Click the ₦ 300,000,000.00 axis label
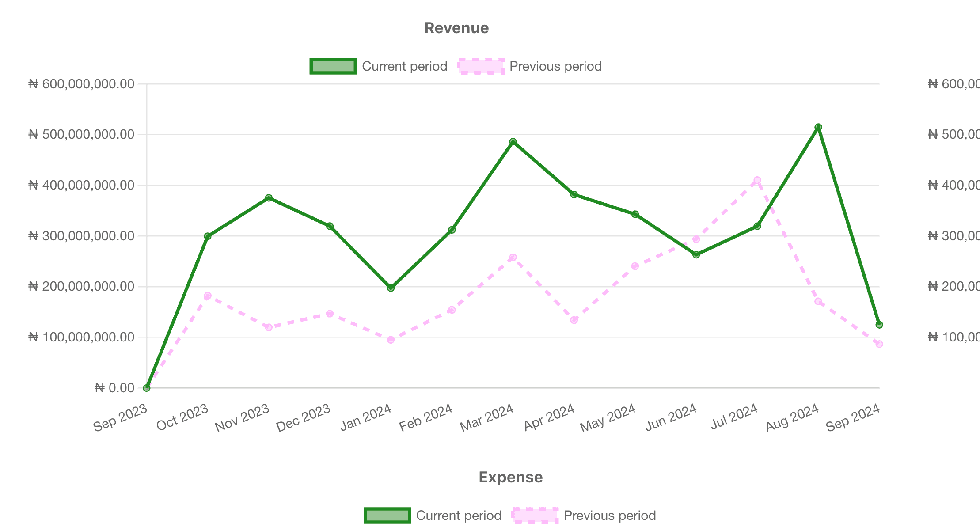Screen dimensions: 980x527 coord(81,236)
